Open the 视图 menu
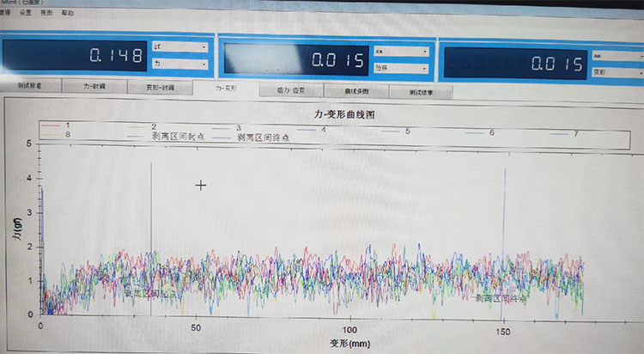Screen dimensions: 644x354 46,14
